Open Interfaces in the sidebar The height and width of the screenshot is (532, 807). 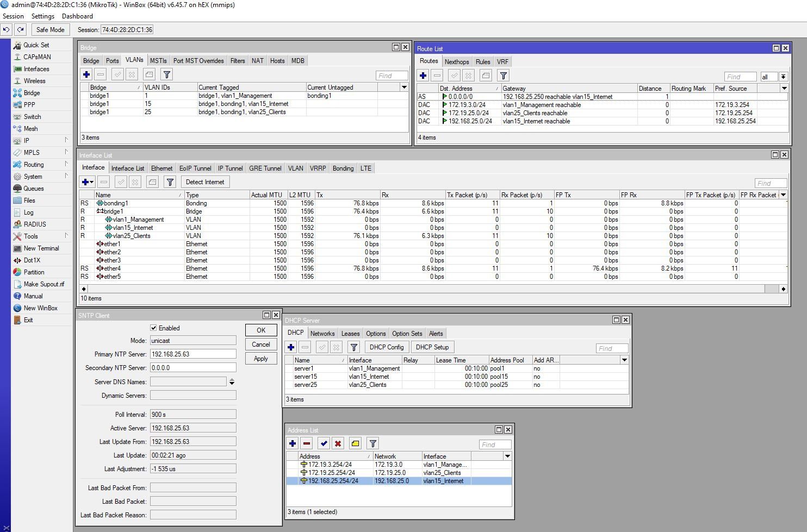tap(36, 69)
